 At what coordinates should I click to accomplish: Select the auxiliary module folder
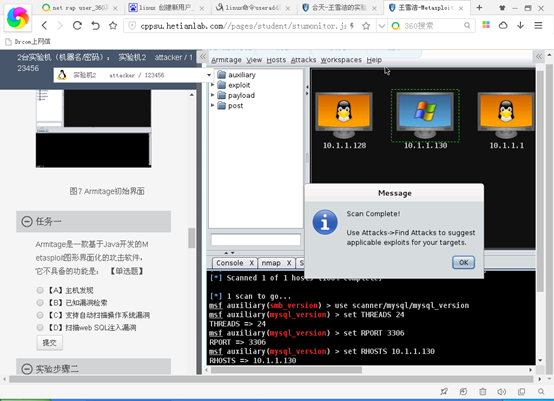coord(236,75)
